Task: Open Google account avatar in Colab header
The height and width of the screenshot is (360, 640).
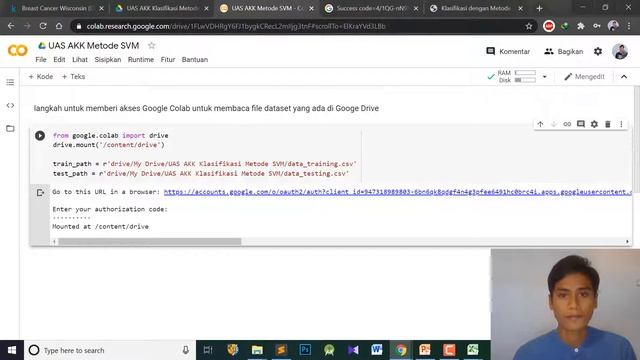Action: (620, 51)
